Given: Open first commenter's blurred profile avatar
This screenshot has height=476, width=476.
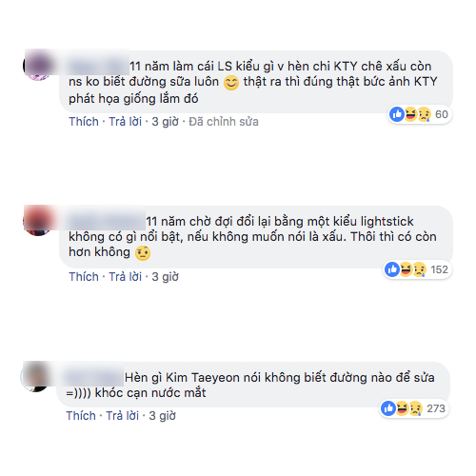Looking at the screenshot, I should click(38, 65).
